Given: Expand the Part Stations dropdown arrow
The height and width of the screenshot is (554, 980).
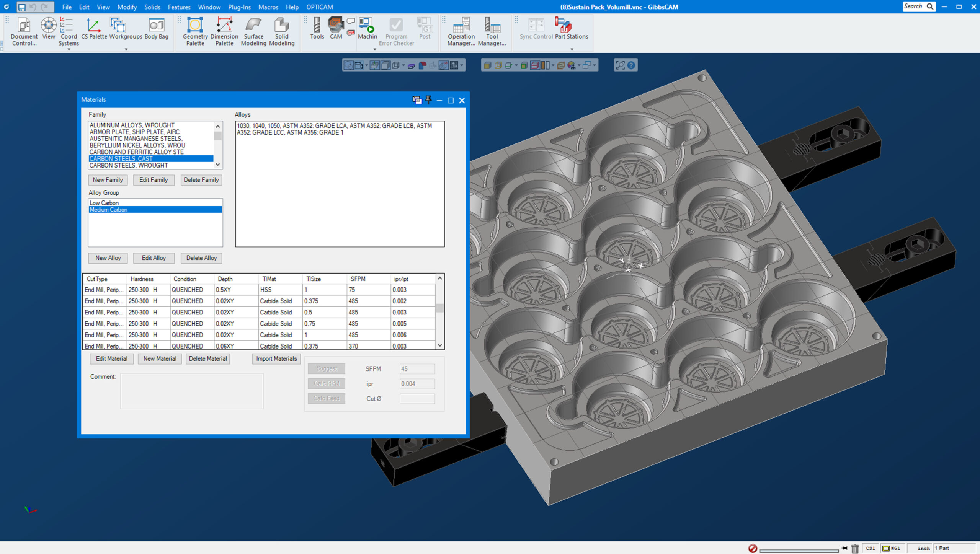Looking at the screenshot, I should pyautogui.click(x=572, y=49).
